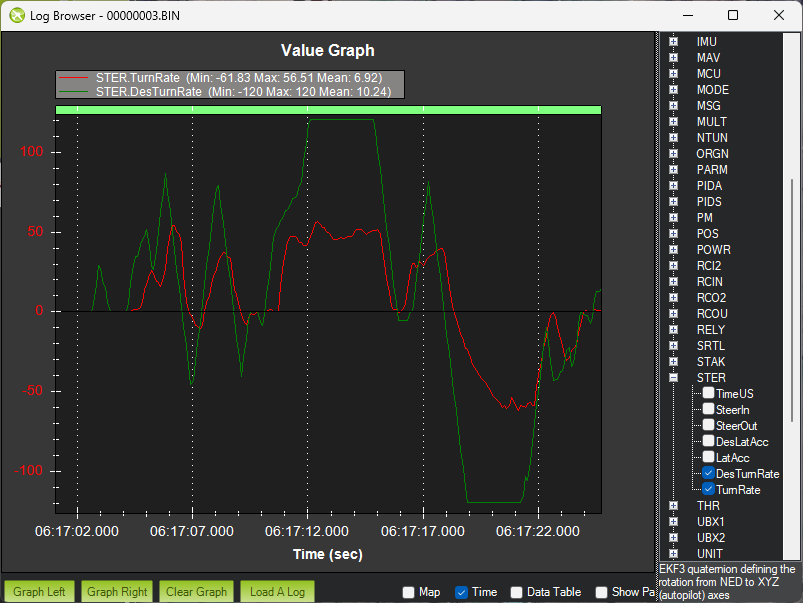Click the Value Graph title

[328, 50]
